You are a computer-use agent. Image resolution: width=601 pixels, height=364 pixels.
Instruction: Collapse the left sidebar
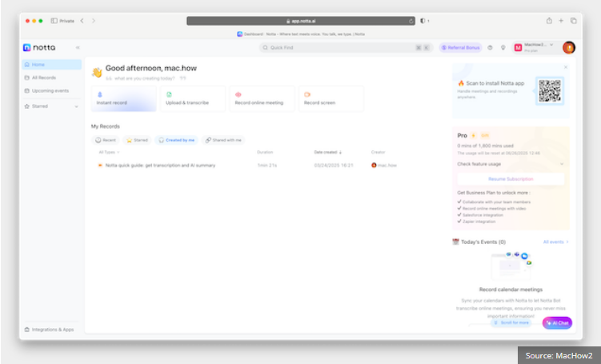click(x=78, y=47)
